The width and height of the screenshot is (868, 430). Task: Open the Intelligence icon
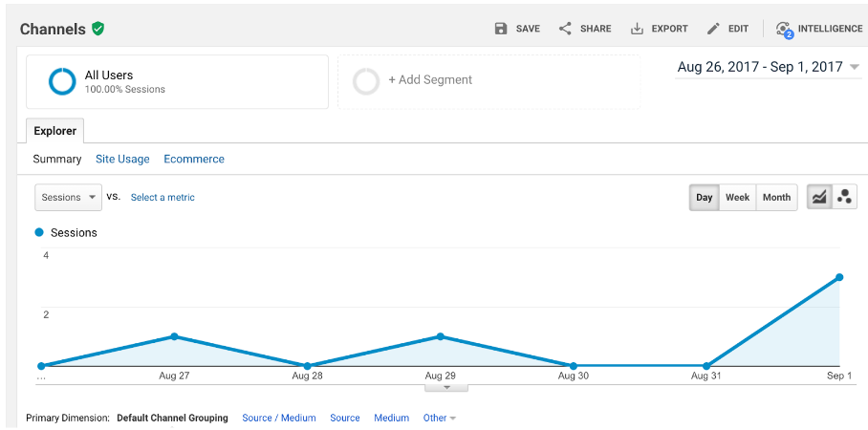click(785, 29)
